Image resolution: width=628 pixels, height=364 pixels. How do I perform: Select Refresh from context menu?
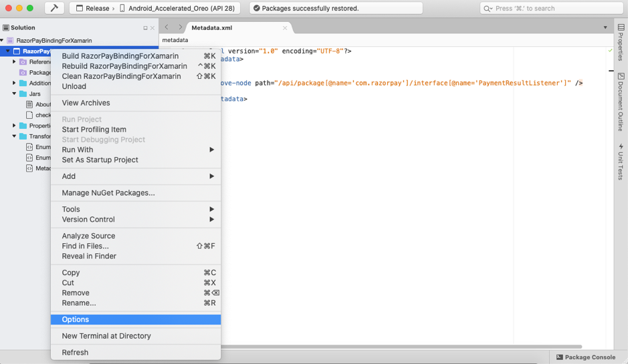136,353
